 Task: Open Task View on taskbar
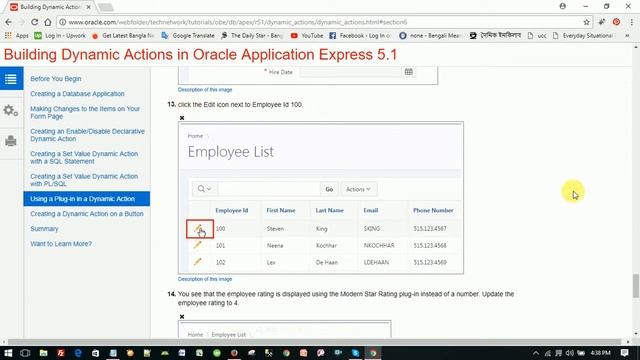pos(25,353)
